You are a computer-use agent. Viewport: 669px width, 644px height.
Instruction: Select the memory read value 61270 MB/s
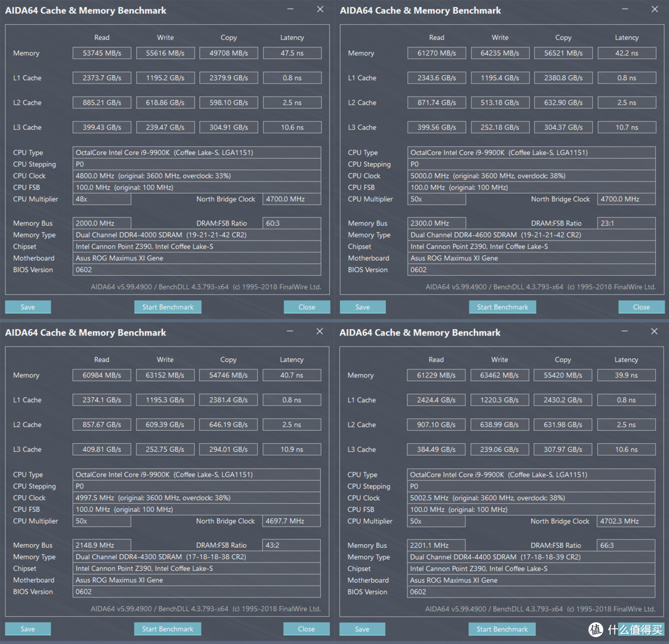point(437,53)
